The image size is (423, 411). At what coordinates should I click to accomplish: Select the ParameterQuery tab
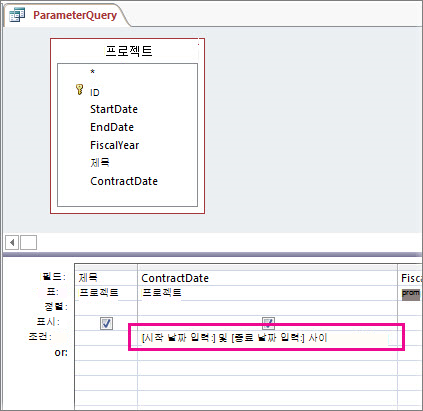click(x=75, y=15)
